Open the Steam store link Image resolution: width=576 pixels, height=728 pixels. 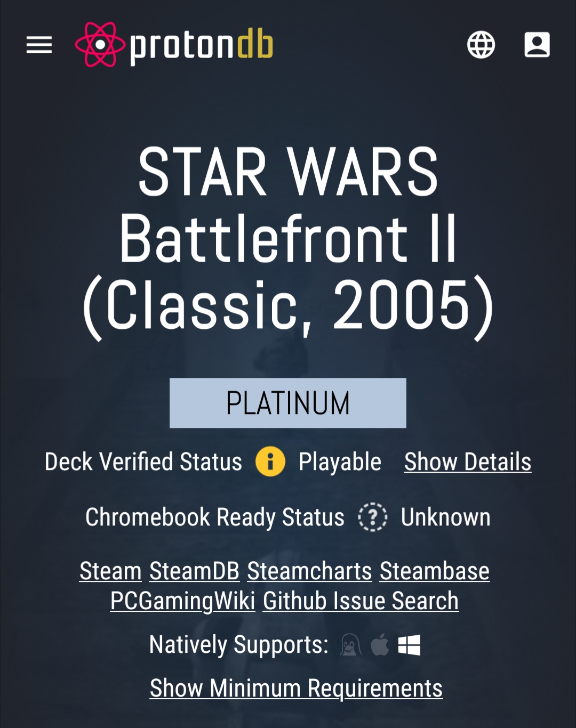(x=110, y=571)
